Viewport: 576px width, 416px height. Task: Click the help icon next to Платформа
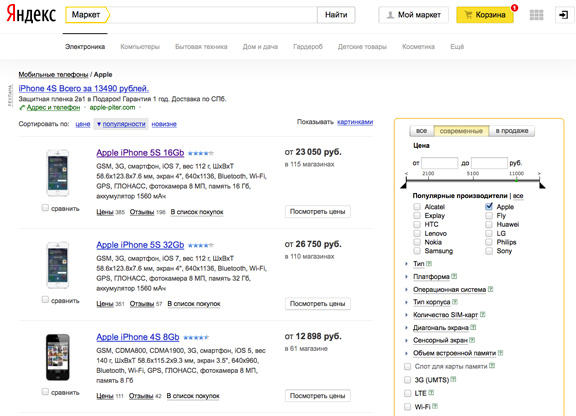pyautogui.click(x=454, y=276)
